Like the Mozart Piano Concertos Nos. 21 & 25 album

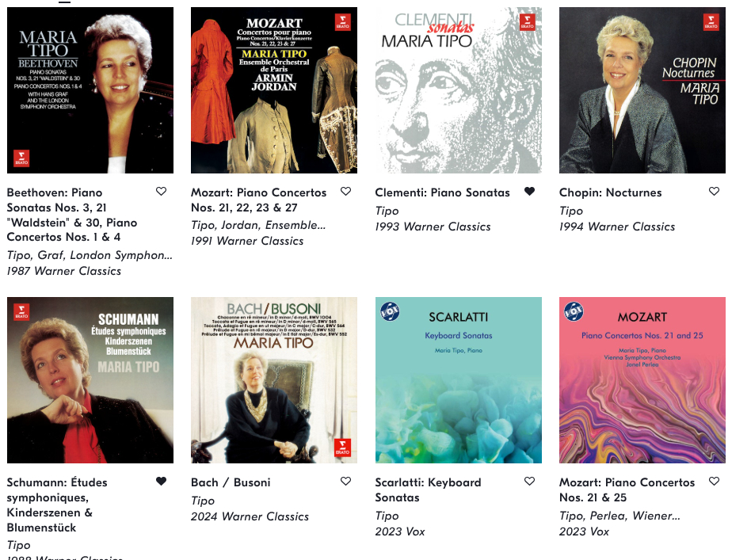tap(714, 481)
